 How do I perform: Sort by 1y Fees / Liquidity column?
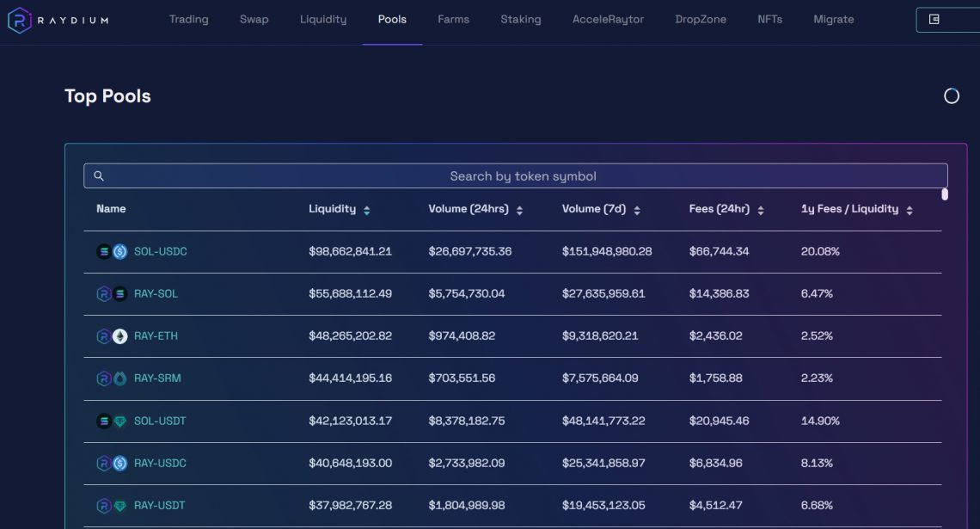911,208
